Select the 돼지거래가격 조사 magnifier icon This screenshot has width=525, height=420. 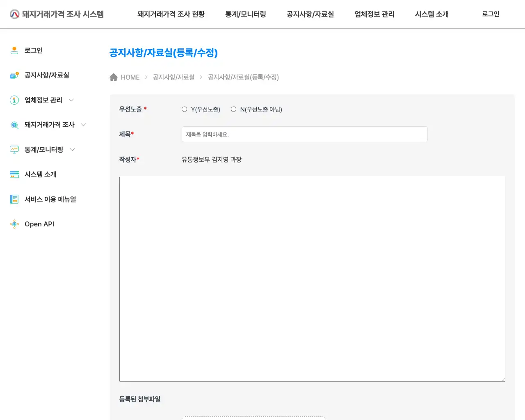point(14,125)
